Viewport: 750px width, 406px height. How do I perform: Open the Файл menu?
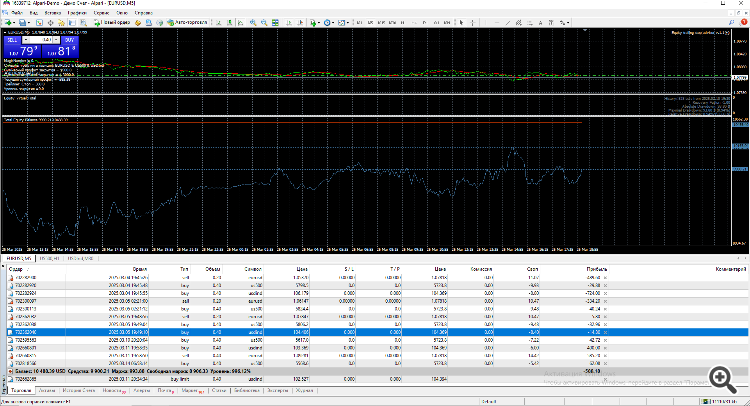tap(17, 12)
